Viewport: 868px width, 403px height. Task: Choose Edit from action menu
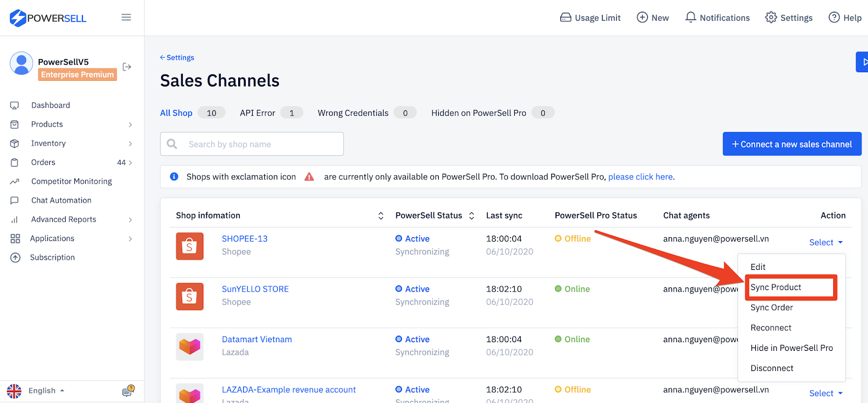[758, 267]
